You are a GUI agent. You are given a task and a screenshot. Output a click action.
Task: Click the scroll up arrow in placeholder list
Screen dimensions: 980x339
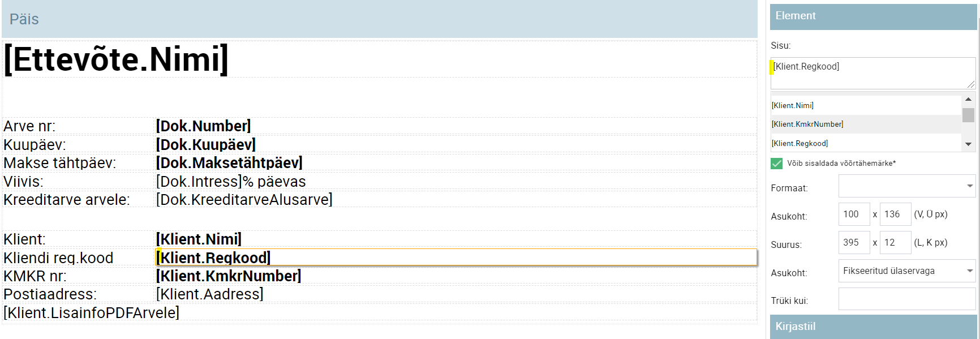pyautogui.click(x=968, y=99)
